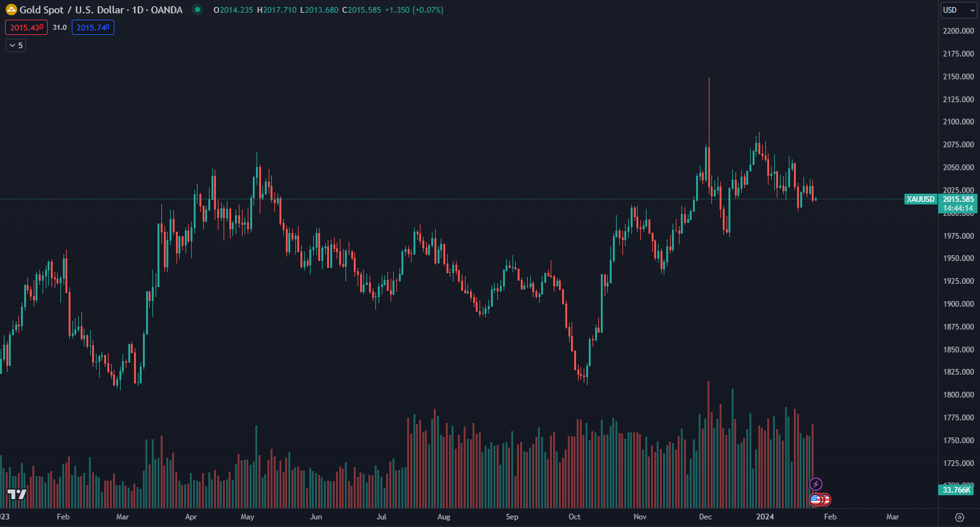Click the 1950.000 price scale label
This screenshot has width=980, height=527.
pyautogui.click(x=958, y=258)
